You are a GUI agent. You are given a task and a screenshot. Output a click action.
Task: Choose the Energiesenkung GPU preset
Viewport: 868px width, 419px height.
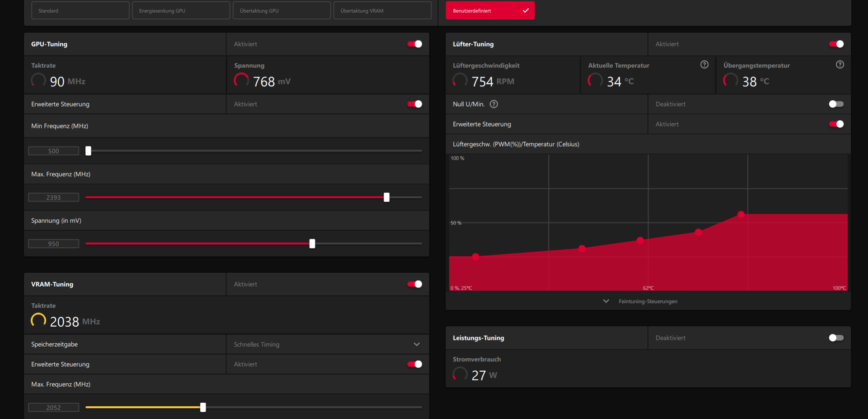[x=181, y=11]
